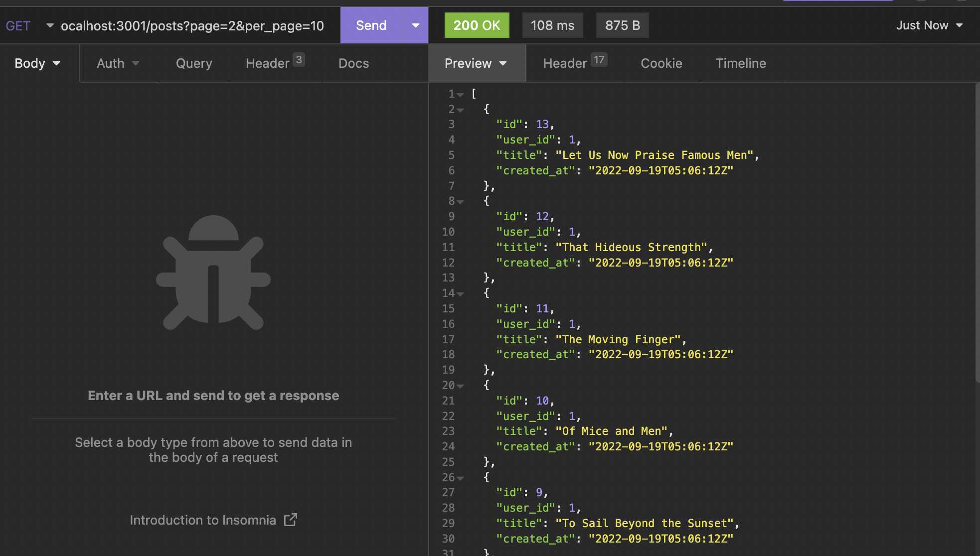Image resolution: width=980 pixels, height=556 pixels.
Task: Click the Send button
Action: (371, 25)
